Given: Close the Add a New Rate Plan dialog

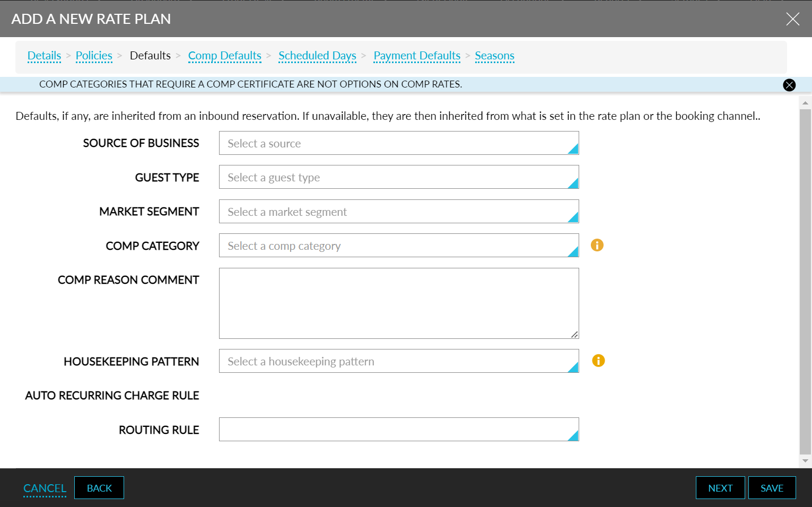Looking at the screenshot, I should (792, 19).
